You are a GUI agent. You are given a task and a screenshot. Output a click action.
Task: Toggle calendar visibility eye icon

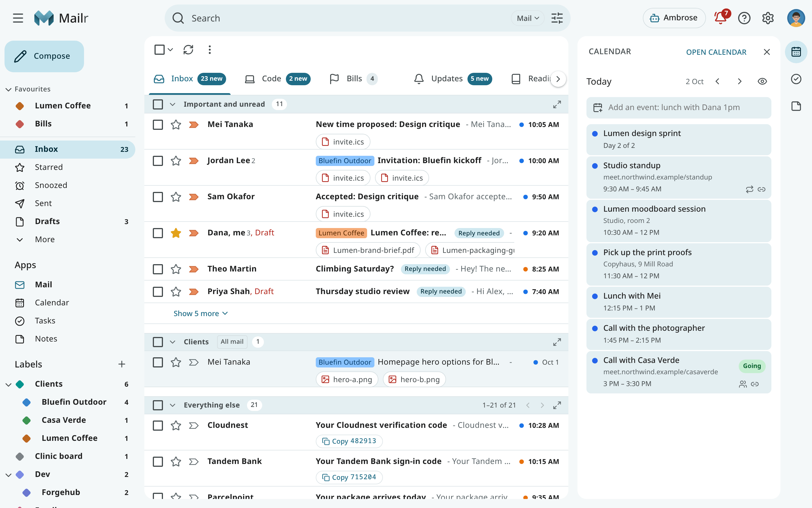point(762,81)
